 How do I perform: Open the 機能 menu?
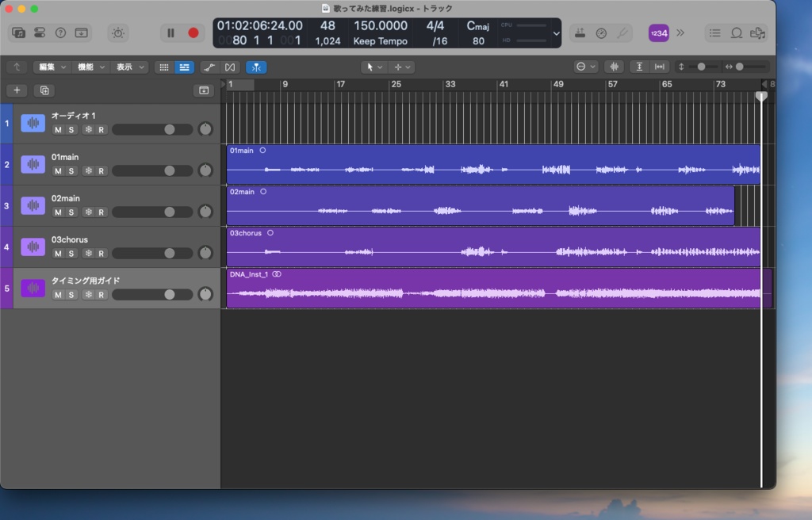pyautogui.click(x=90, y=67)
